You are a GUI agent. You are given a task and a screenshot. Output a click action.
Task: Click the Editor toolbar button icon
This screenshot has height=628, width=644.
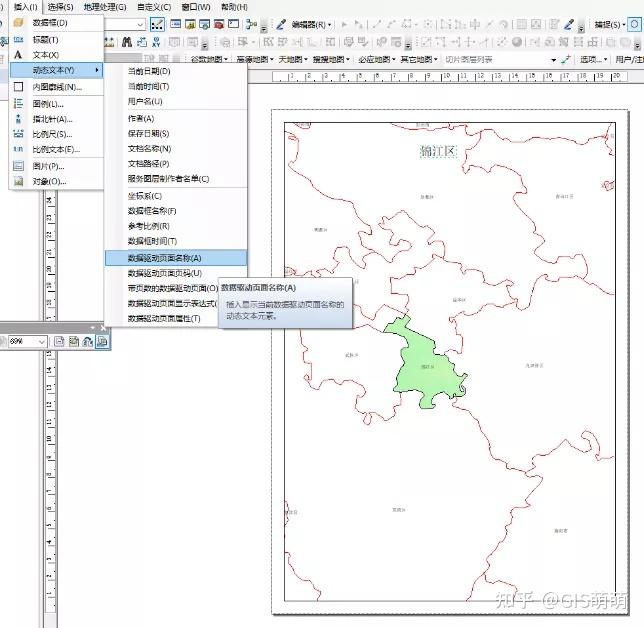coord(157,25)
